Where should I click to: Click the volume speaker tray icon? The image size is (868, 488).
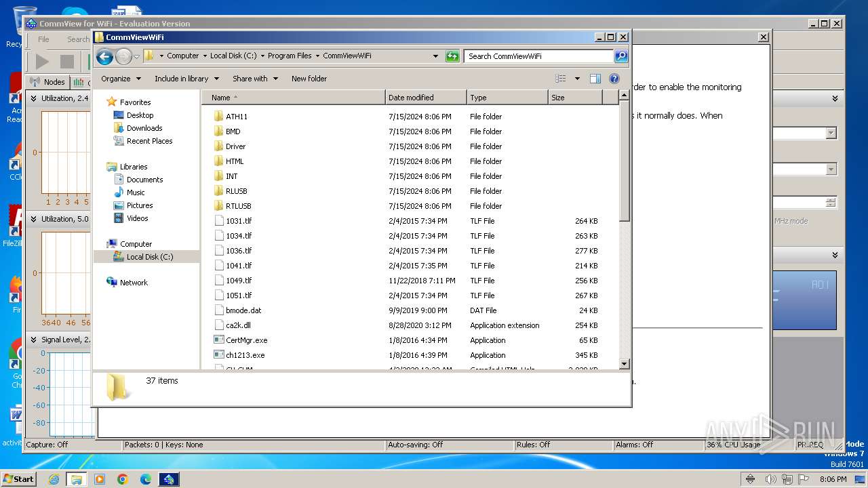click(x=770, y=479)
